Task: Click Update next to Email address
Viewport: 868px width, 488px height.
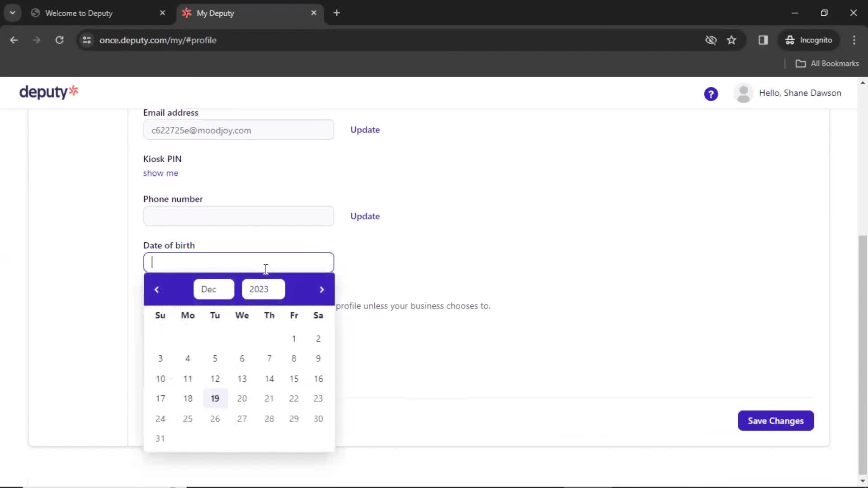Action: pos(365,129)
